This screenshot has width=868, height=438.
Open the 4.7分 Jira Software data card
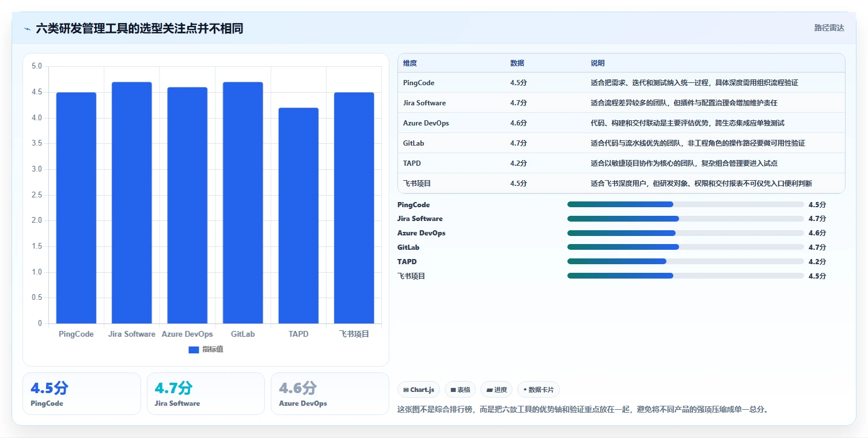[206, 394]
